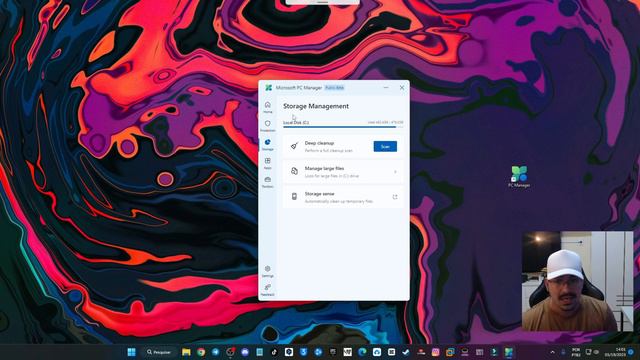
Task: Click the PC Manager icon on the taskbar
Action: pyautogui.click(x=509, y=352)
